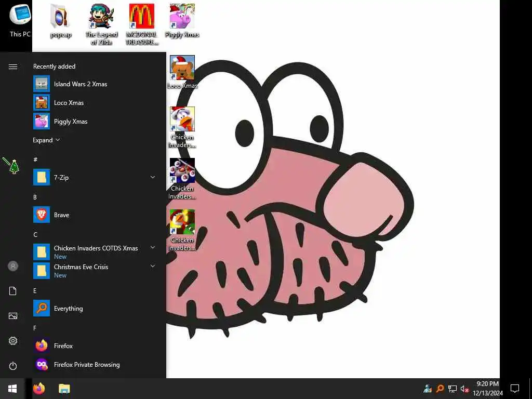Screen dimensions: 532x399
Task: Open the notification center icon
Action: coord(515,389)
